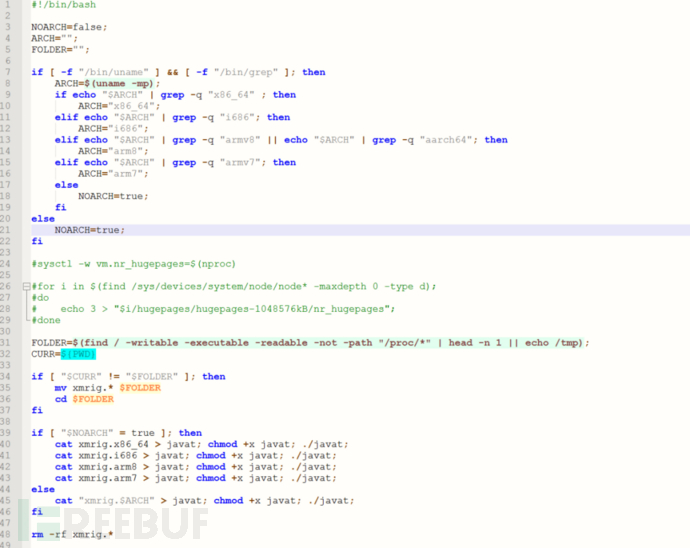This screenshot has height=548, width=690.
Task: Click the 'cat xmrig.i686 > javat' line
Action: pyautogui.click(x=196, y=456)
